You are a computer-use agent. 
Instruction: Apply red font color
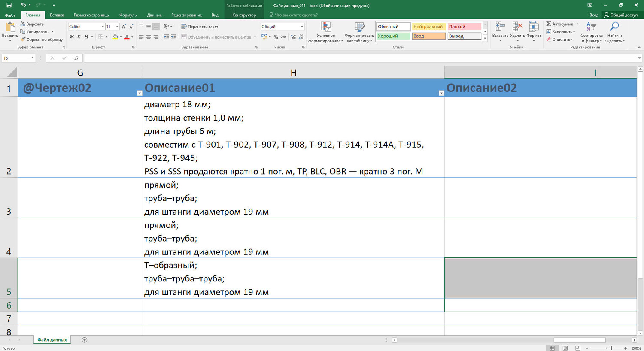coord(127,37)
